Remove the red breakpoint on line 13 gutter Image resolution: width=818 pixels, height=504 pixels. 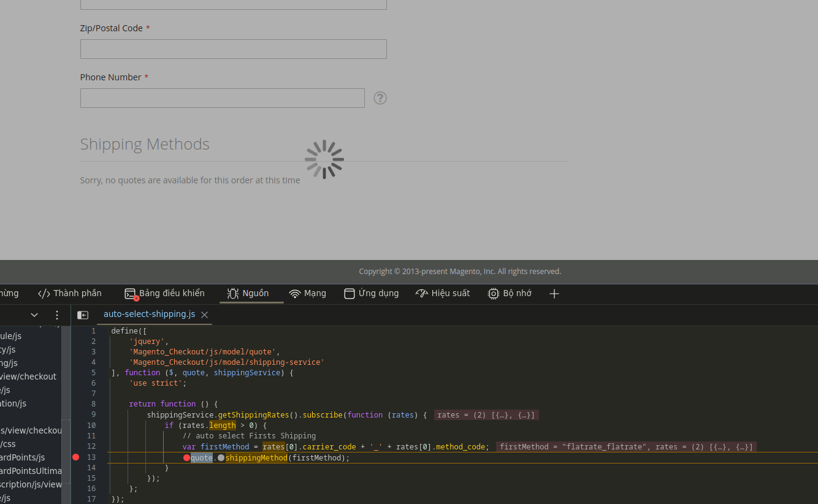[x=76, y=457]
